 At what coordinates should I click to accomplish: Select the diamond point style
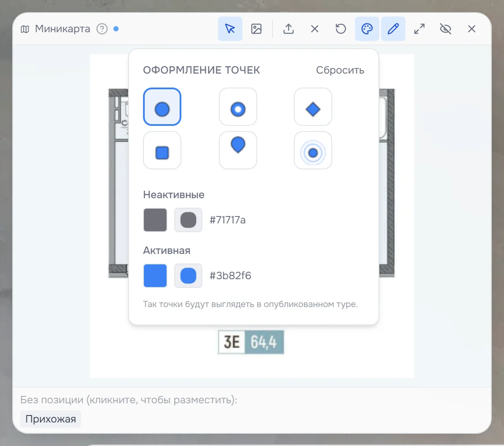(x=313, y=107)
